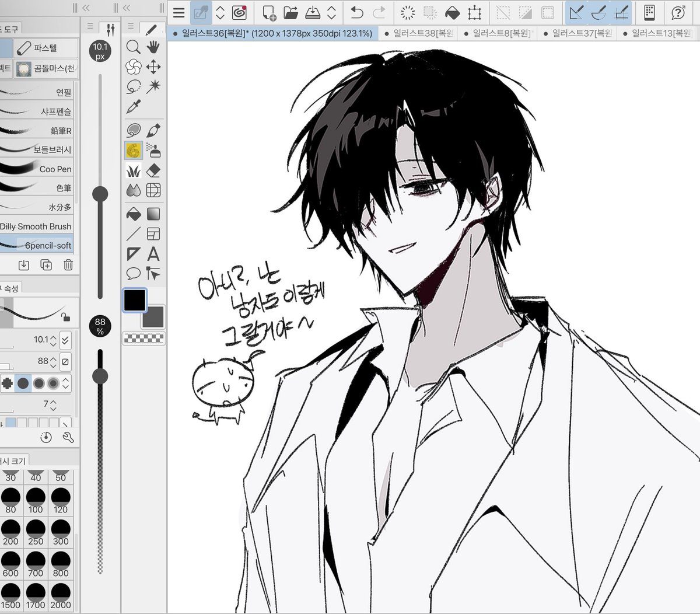Adjust opacity stepper beside 88

point(54,362)
